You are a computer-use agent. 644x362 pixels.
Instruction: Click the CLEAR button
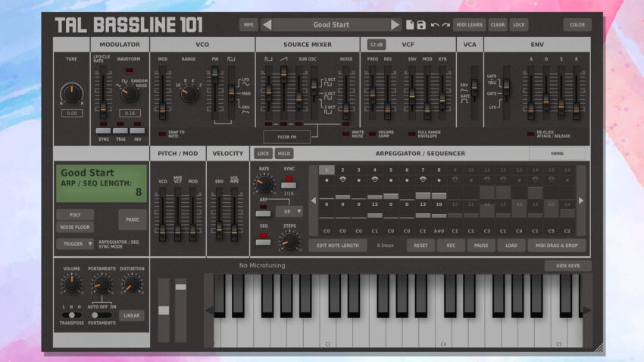coord(497,25)
